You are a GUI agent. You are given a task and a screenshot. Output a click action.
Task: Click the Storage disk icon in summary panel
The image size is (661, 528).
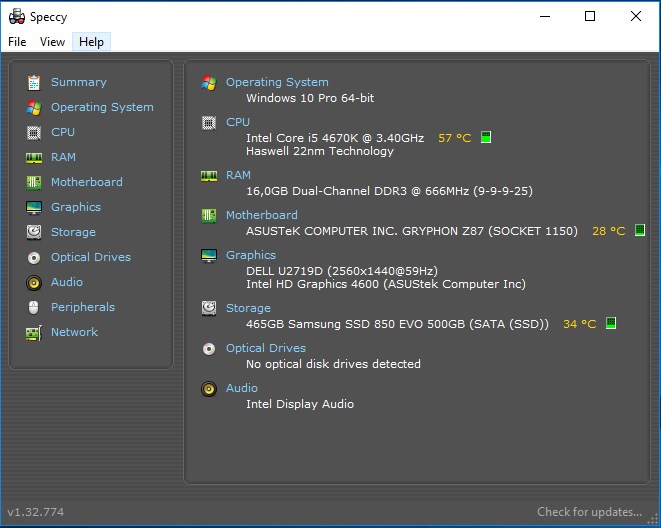tap(209, 308)
